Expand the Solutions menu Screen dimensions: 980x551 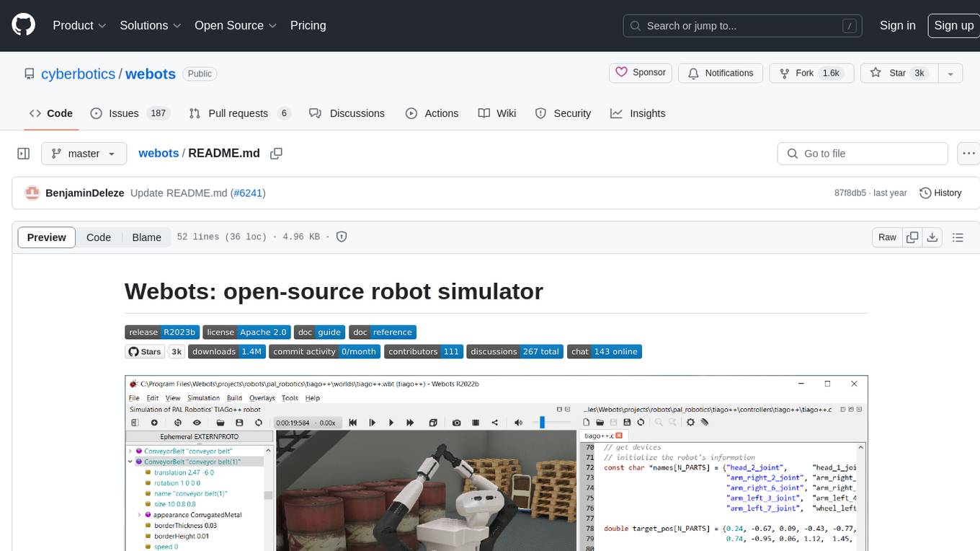click(150, 25)
